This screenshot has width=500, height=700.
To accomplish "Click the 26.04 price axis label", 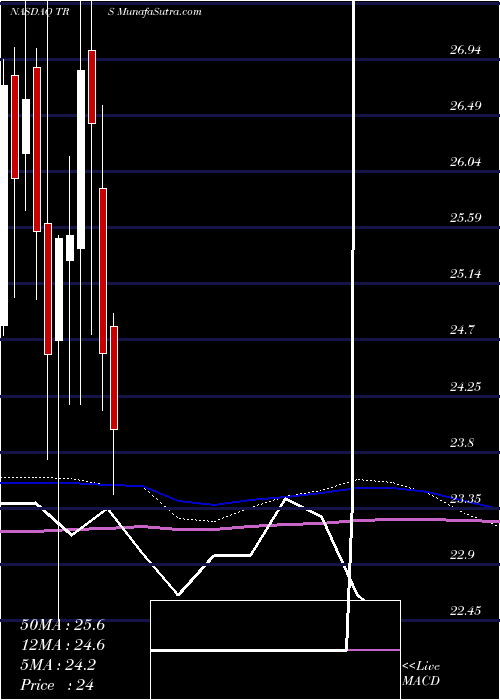I will [466, 162].
